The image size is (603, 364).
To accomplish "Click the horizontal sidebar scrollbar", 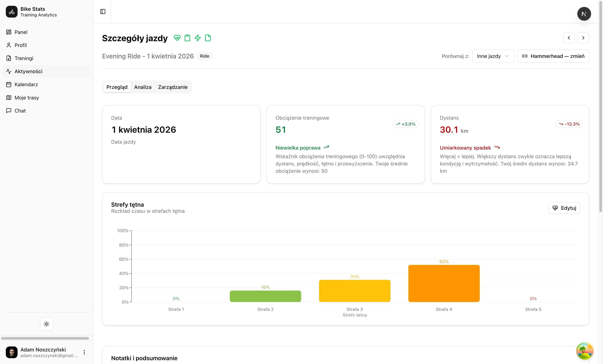I will pyautogui.click(x=45, y=338).
